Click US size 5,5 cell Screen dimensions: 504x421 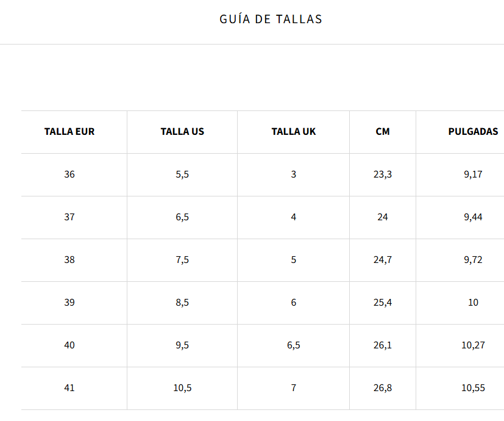click(182, 175)
